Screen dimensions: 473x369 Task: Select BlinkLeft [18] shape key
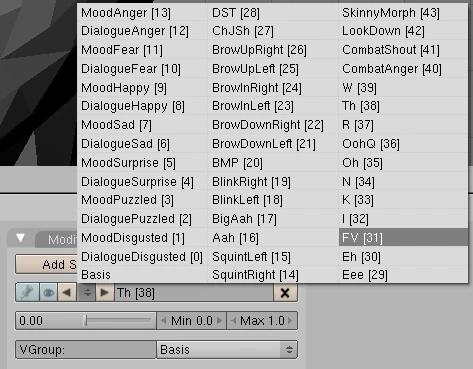(273, 200)
